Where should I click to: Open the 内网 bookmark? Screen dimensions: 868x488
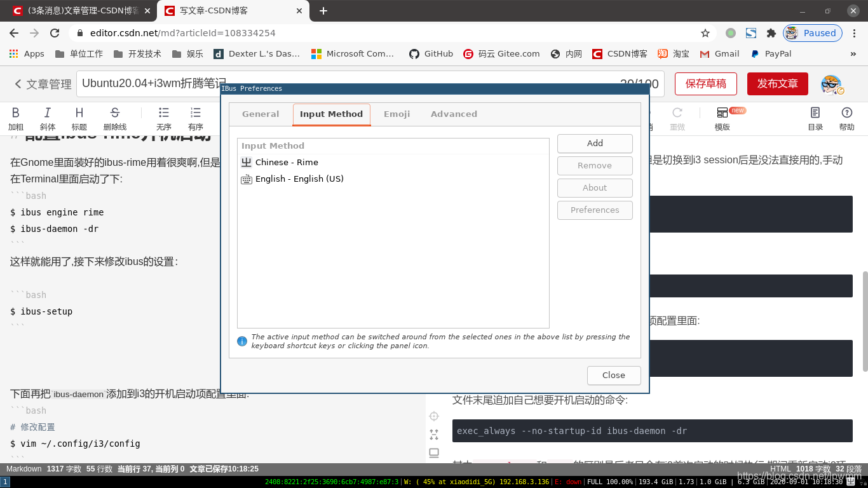click(566, 54)
